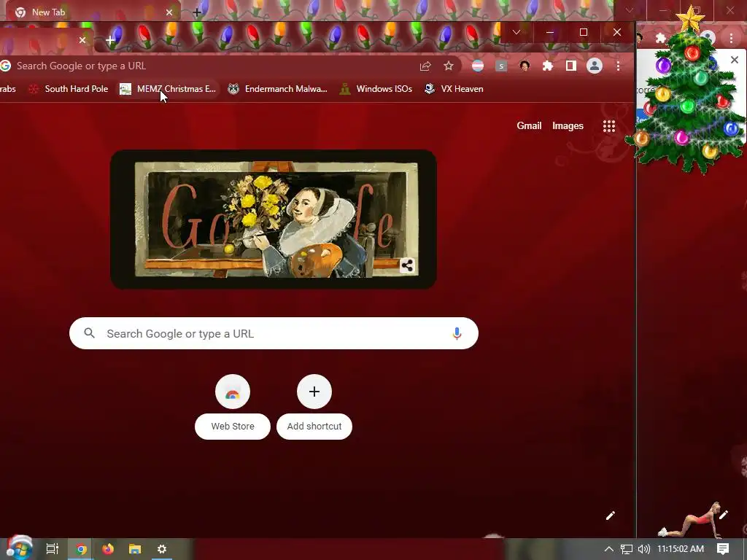This screenshot has width=747, height=560.
Task: Click the Add shortcut plus button
Action: click(x=314, y=392)
